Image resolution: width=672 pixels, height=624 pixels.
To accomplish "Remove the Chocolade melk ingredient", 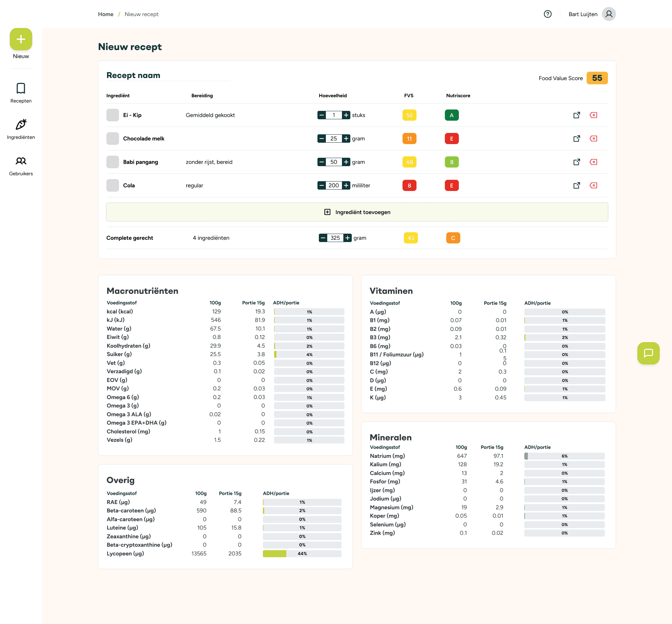I will (x=593, y=139).
